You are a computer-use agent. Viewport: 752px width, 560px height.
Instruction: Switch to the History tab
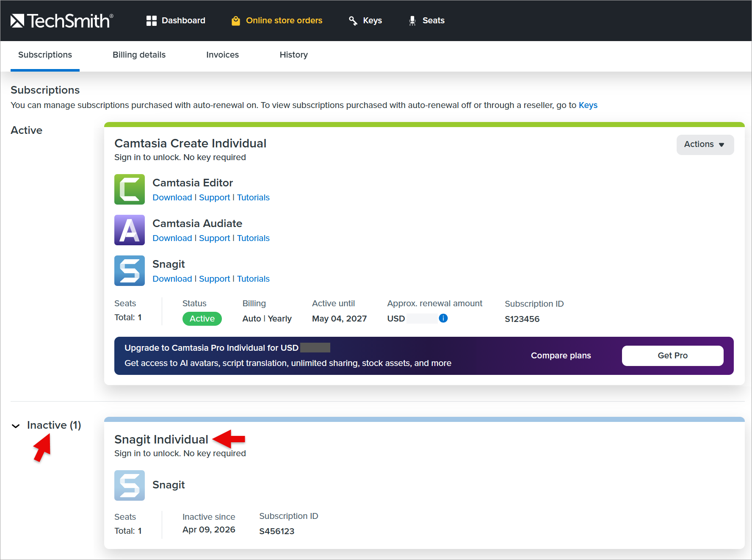(x=293, y=55)
